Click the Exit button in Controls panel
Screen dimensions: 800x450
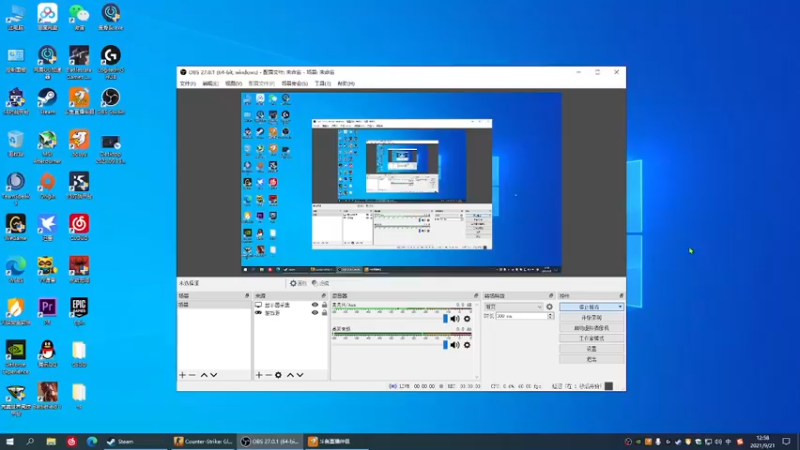pos(591,359)
